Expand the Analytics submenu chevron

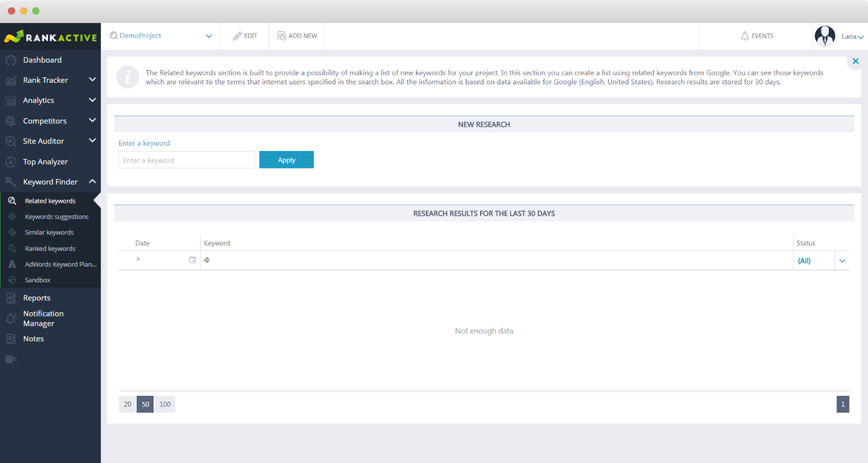tap(92, 100)
